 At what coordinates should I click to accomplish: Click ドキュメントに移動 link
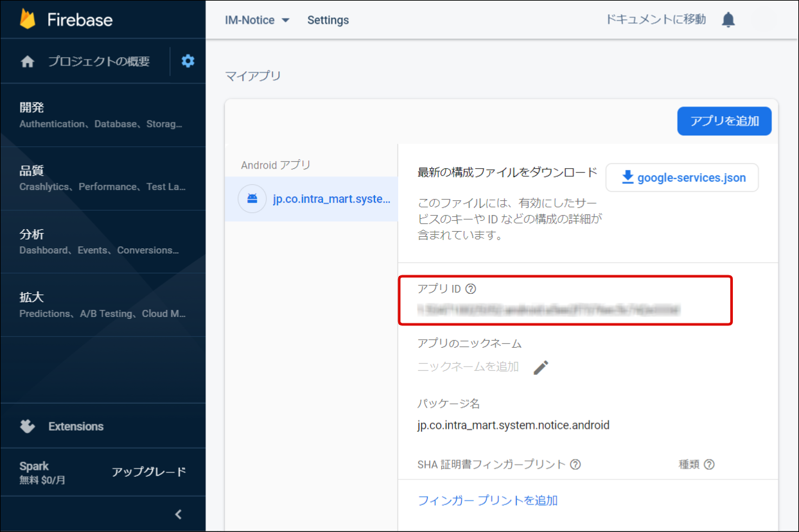pos(656,19)
